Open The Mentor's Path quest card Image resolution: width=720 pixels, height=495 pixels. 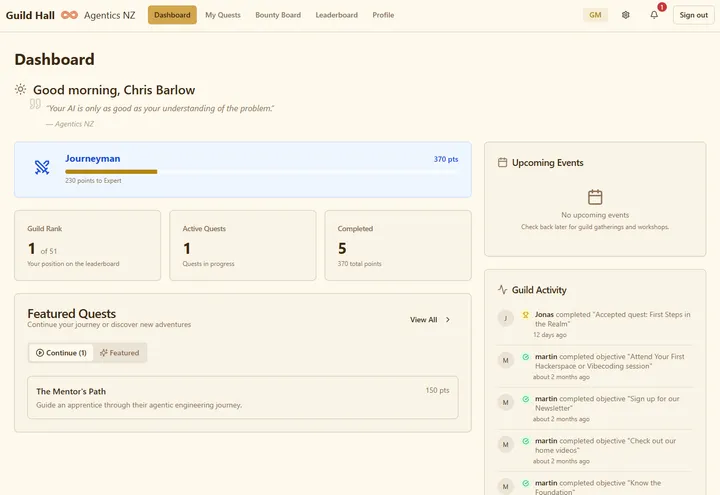pyautogui.click(x=242, y=398)
